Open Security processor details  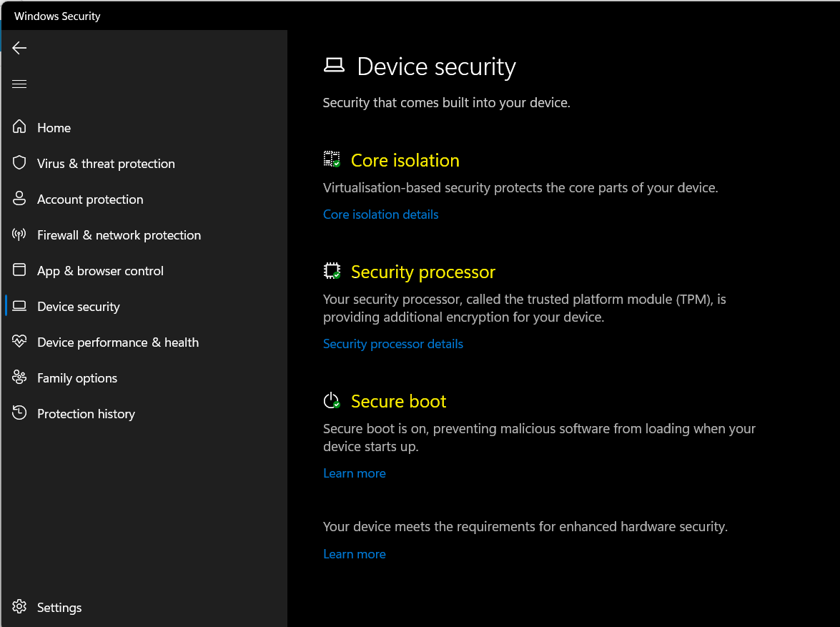392,344
